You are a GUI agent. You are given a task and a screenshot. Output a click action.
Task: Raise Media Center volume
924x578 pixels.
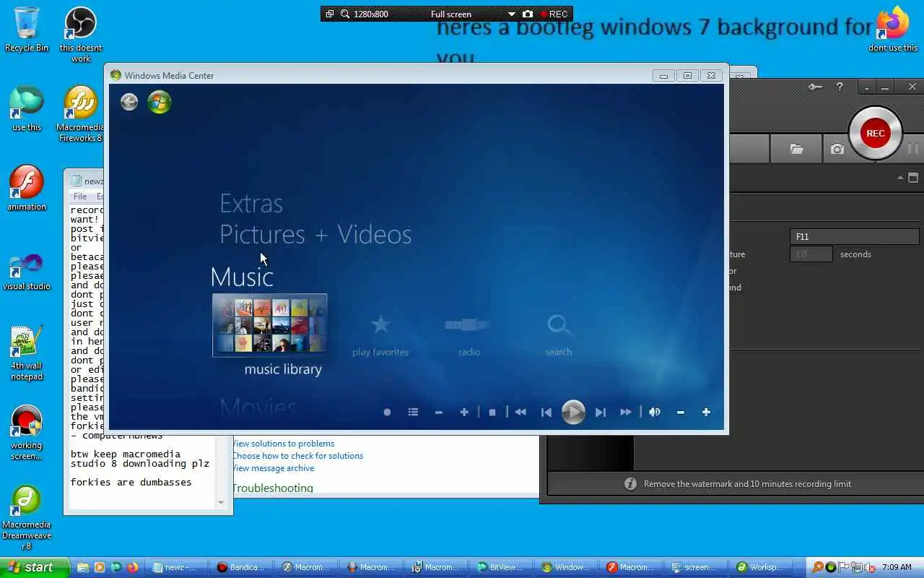(706, 412)
